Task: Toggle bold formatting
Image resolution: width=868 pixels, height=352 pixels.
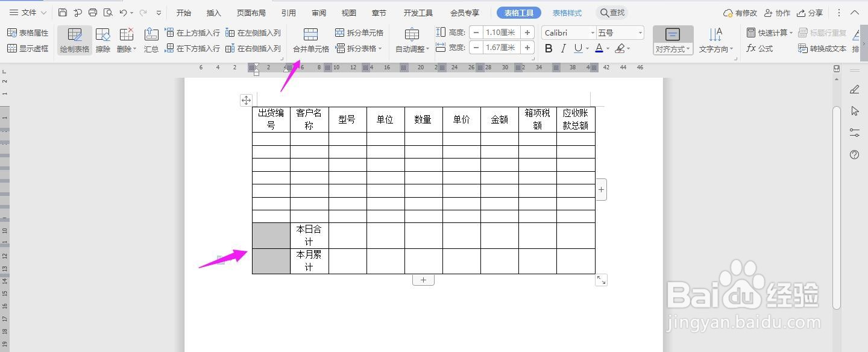Action: [547, 48]
